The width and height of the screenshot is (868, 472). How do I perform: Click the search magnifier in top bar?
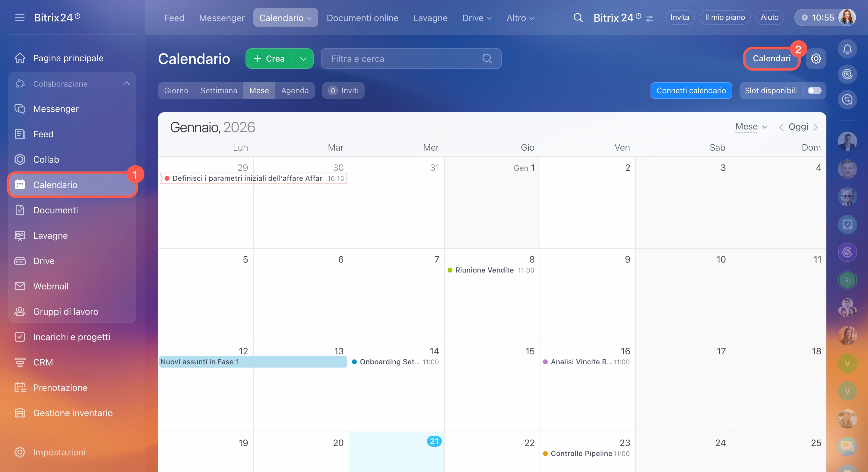click(578, 18)
